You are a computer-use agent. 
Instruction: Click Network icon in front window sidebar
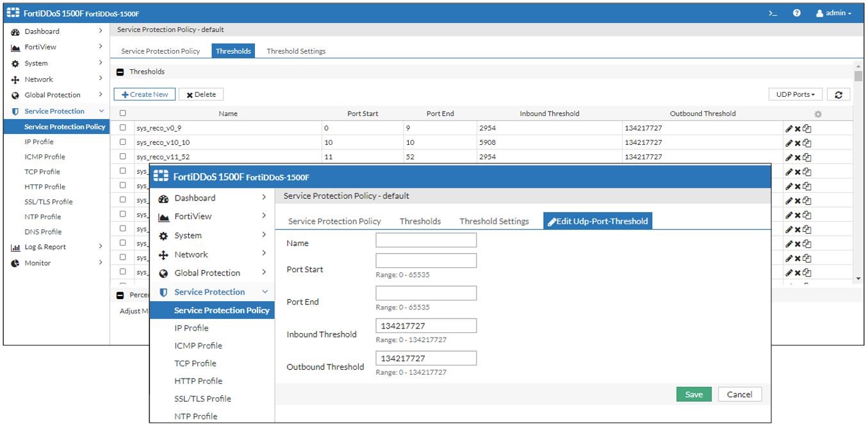click(x=163, y=255)
